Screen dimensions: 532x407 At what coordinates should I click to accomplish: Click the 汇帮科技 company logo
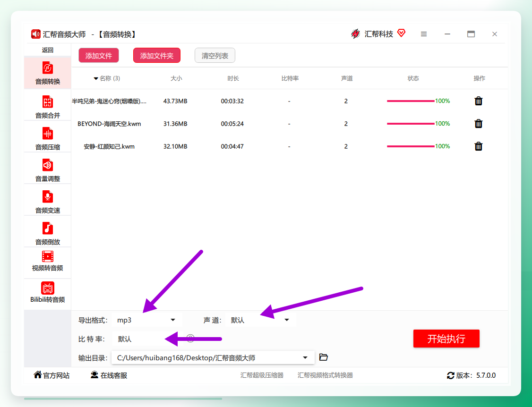356,34
